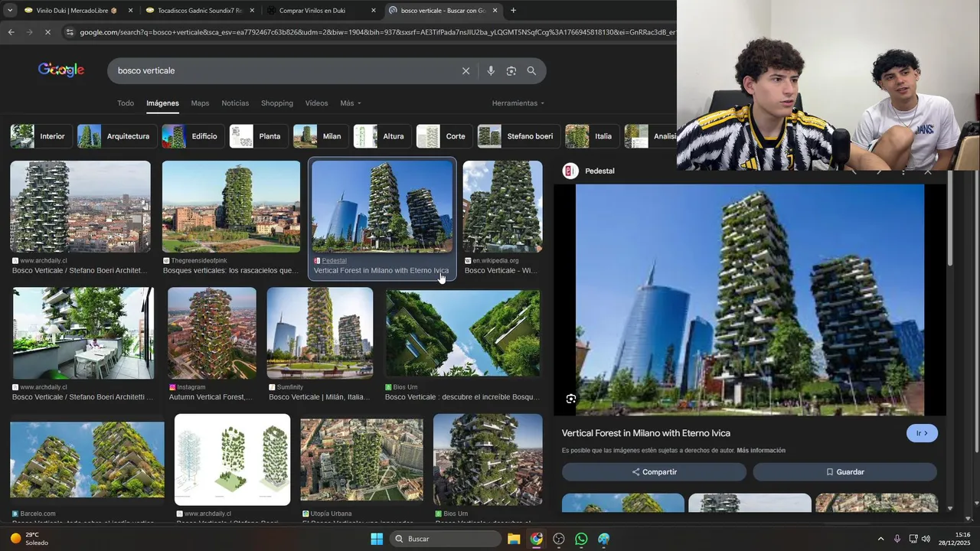Filter images by 'Stefano boeri' chip
Image resolution: width=980 pixels, height=551 pixels.
tap(519, 136)
